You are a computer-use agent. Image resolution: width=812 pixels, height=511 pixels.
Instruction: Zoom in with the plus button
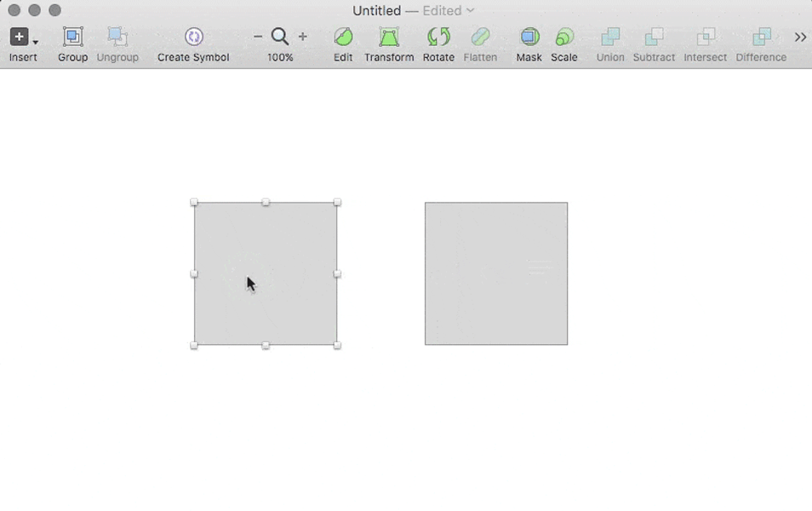pyautogui.click(x=302, y=37)
